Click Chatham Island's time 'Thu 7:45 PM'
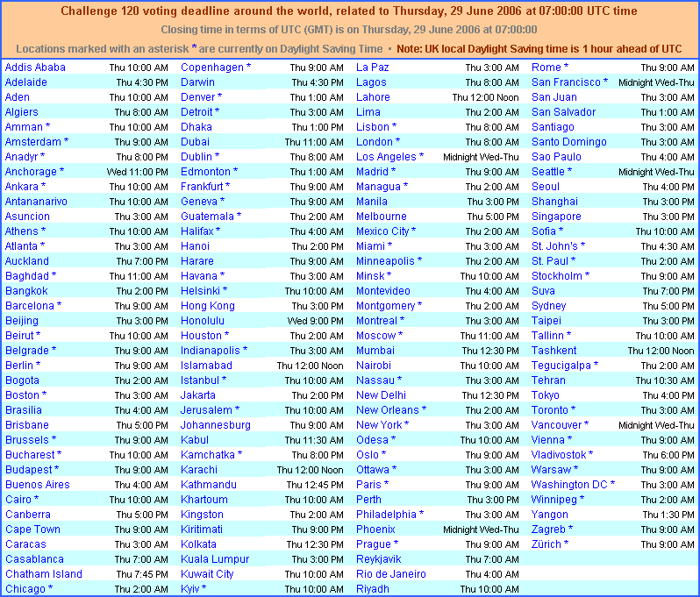This screenshot has width=700, height=597. [142, 574]
